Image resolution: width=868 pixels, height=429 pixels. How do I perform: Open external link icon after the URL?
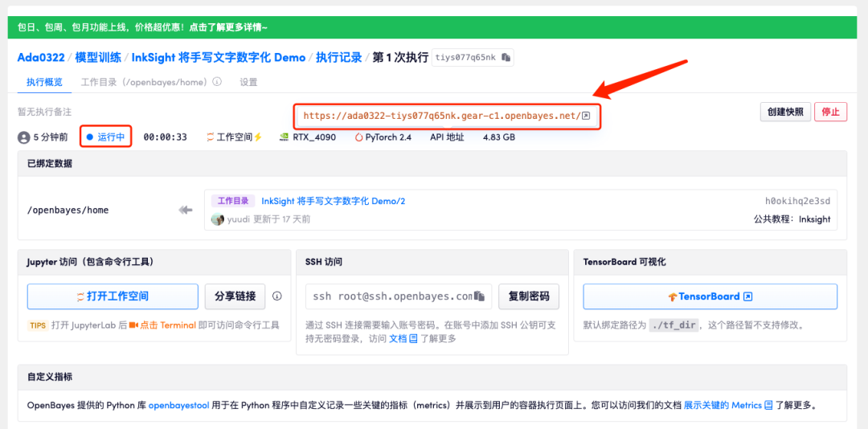coord(586,116)
